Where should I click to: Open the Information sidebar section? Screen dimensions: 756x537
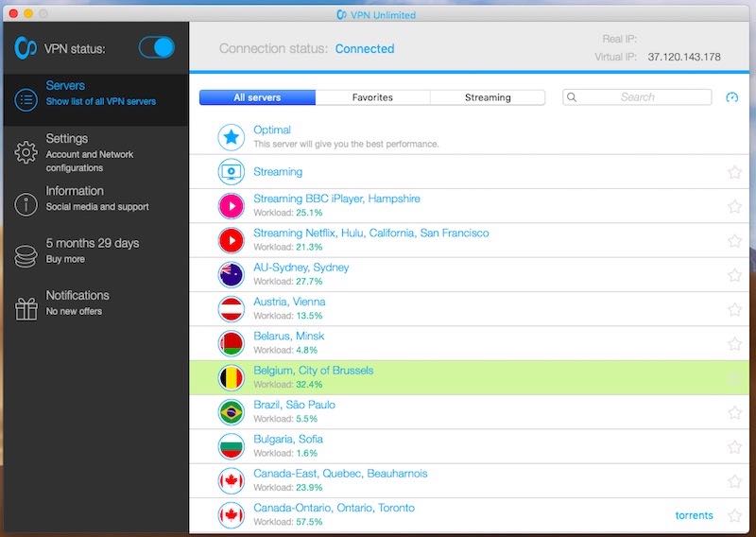point(96,204)
